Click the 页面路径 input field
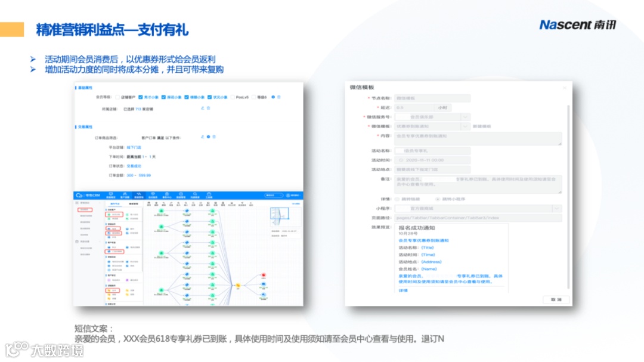 pos(478,218)
